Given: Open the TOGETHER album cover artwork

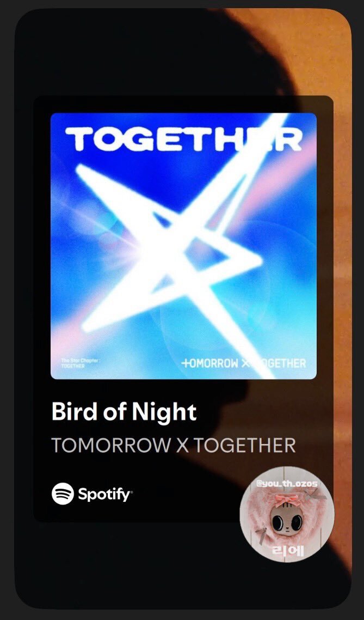Looking at the screenshot, I should (183, 246).
